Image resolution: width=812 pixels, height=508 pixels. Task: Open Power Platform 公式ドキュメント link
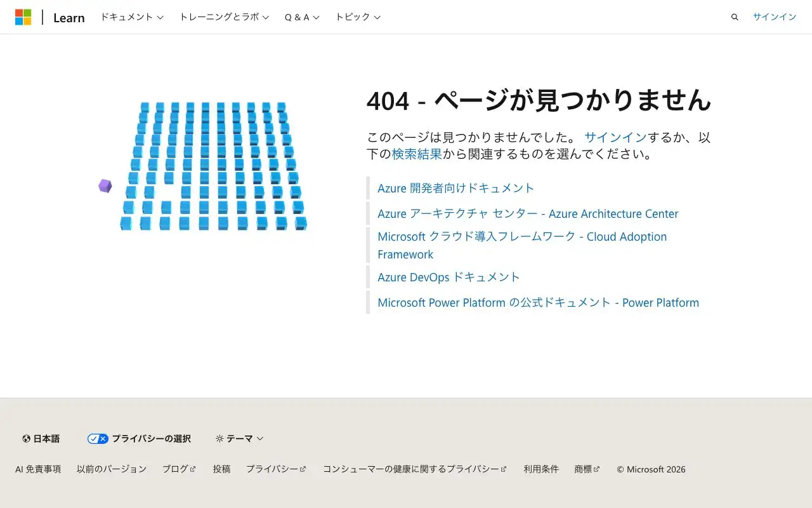[x=538, y=303]
